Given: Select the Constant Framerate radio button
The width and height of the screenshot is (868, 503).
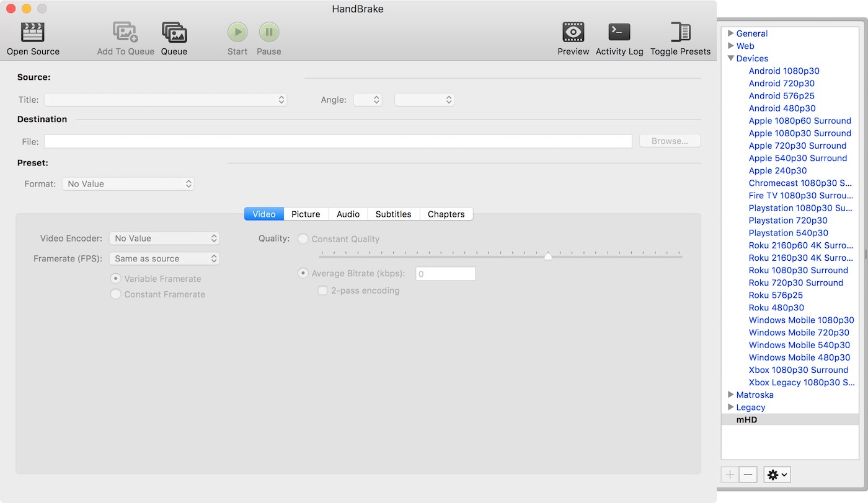Looking at the screenshot, I should pyautogui.click(x=115, y=294).
